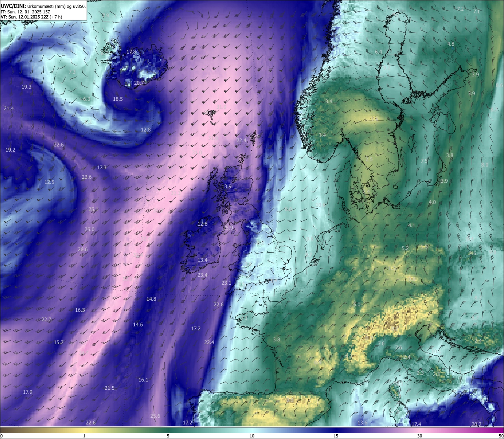Select the 15.7 map value
This screenshot has height=439, width=504.
(x=59, y=343)
